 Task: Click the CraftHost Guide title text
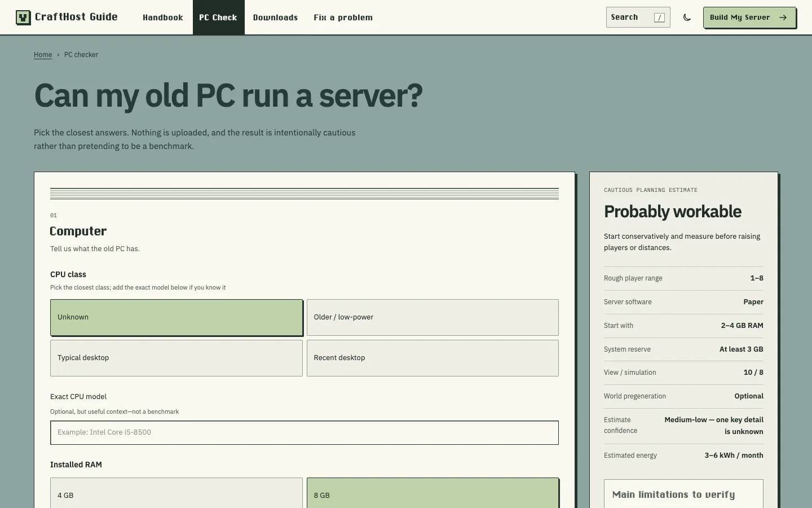[76, 17]
